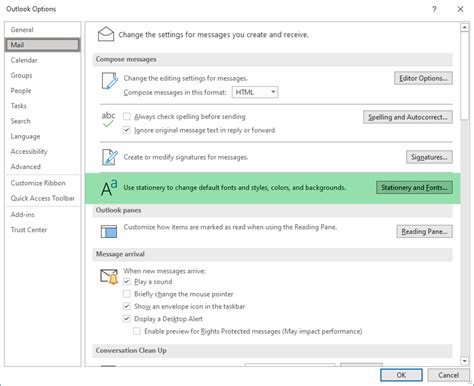Open the Trust Center category
Screen dimensions: 474x386
(43, 230)
